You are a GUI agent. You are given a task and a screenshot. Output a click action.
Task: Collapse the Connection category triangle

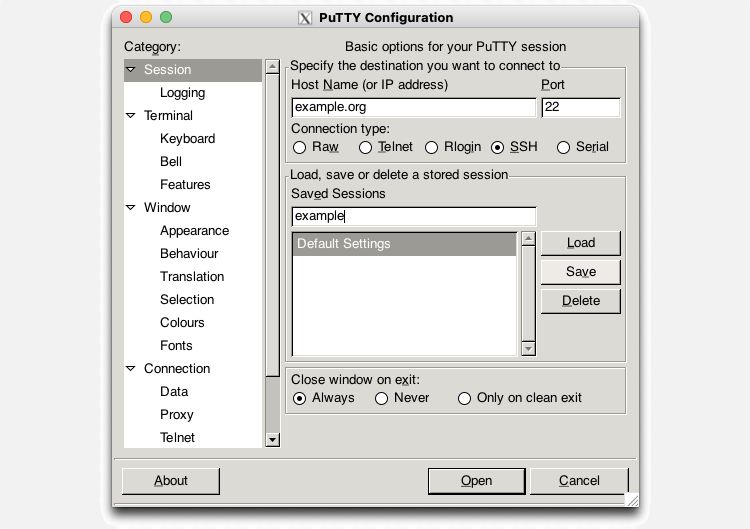point(131,369)
